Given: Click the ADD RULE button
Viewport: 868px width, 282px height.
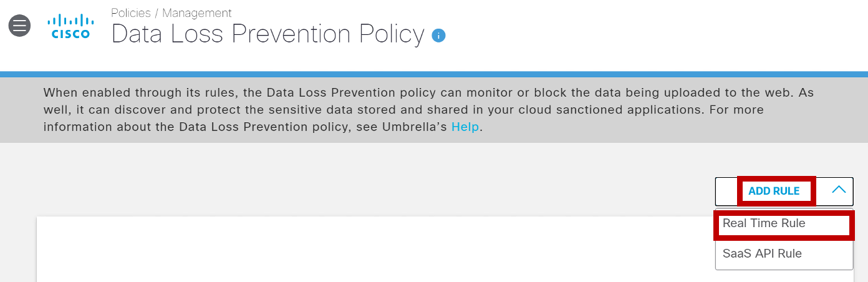Looking at the screenshot, I should (774, 192).
